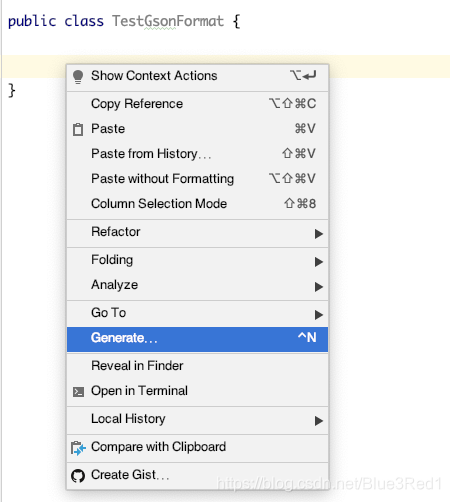450x502 pixels.
Task: Click the clipboard Paste icon
Action: point(78,129)
